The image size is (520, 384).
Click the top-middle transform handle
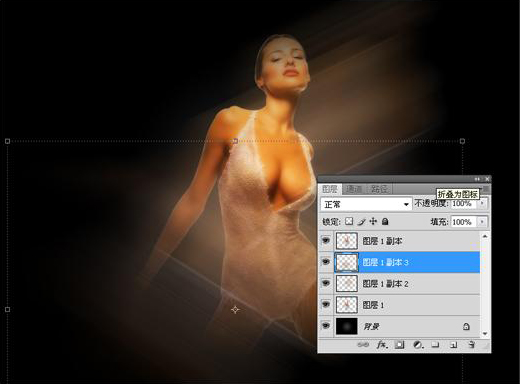[235, 141]
